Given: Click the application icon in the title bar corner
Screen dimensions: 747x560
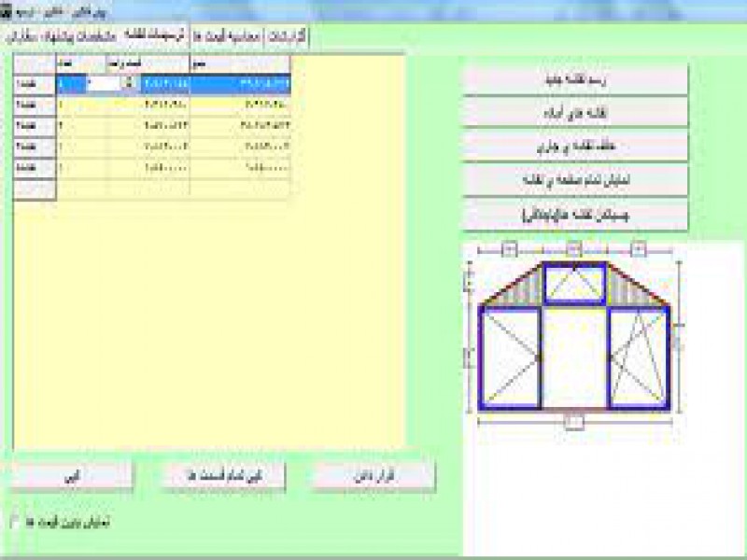Looking at the screenshot, I should 7,12.
